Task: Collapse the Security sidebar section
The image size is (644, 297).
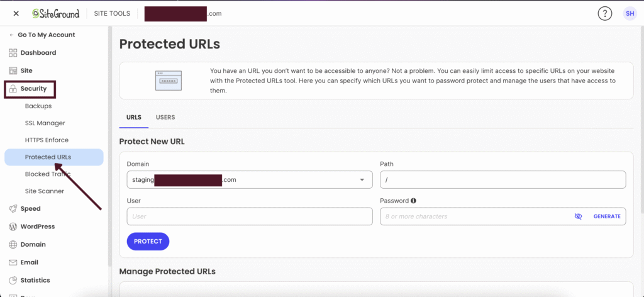Action: coord(33,89)
